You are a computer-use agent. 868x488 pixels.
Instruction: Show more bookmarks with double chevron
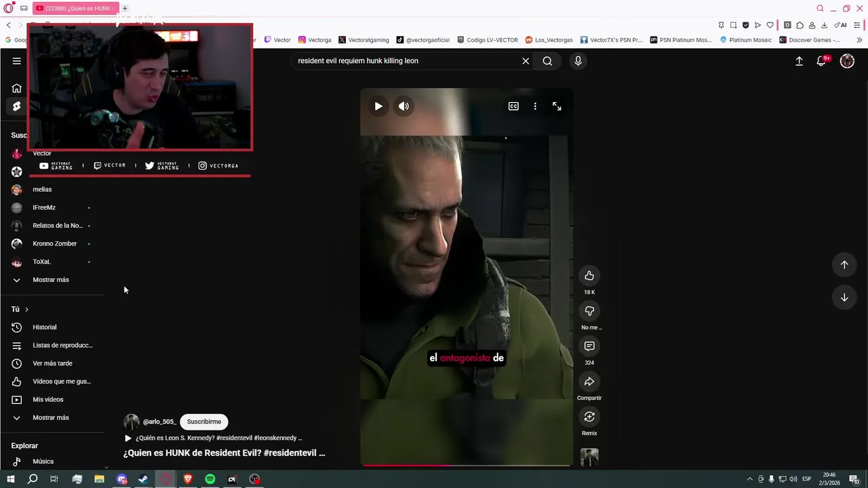[859, 40]
